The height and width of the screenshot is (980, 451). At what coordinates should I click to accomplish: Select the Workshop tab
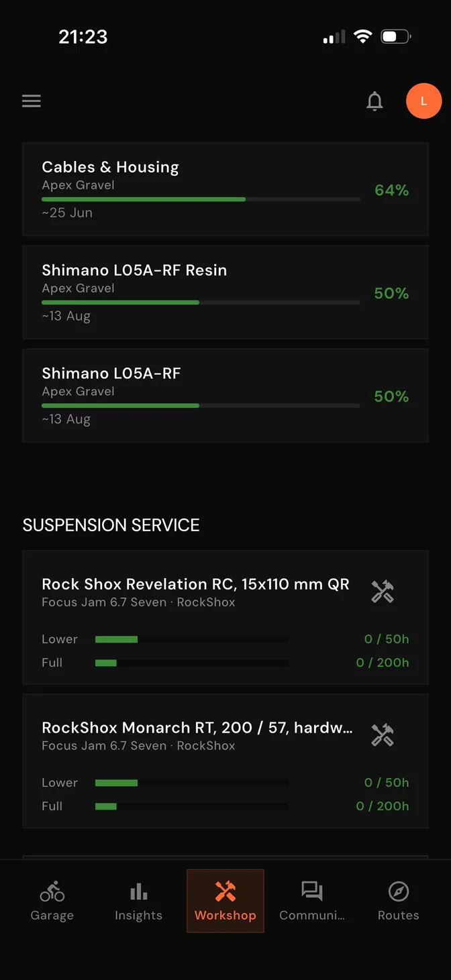tap(225, 901)
